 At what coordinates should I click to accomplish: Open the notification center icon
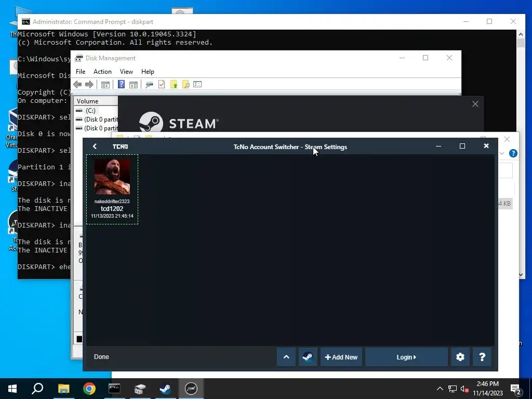(516, 389)
